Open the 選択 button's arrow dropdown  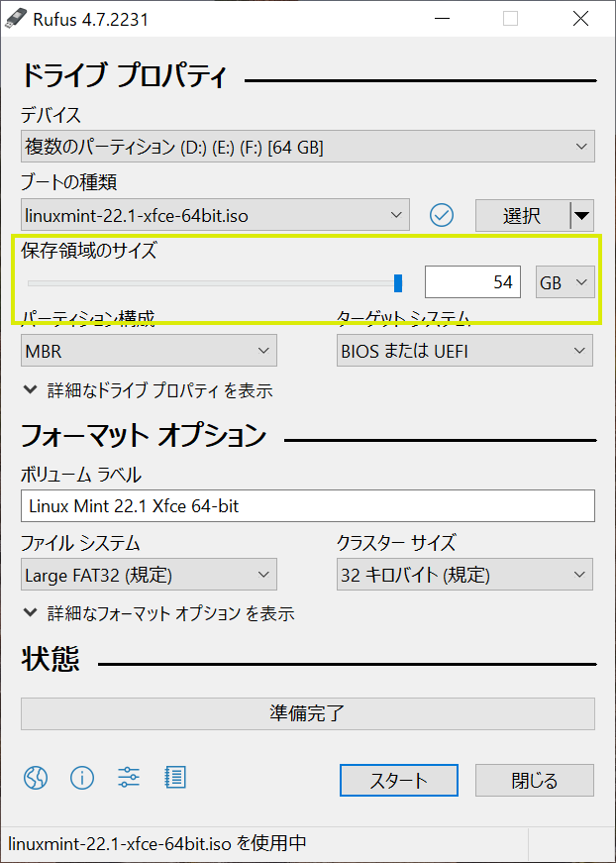582,215
